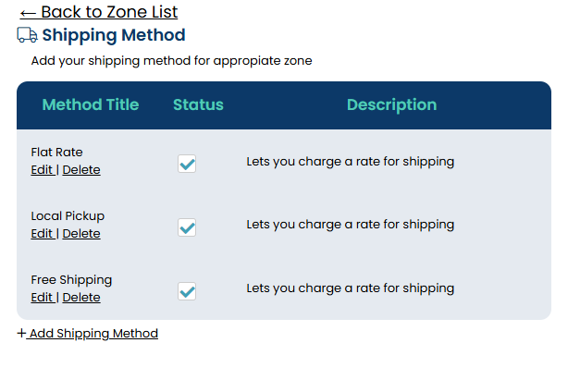
Task: Click the Shipping Method page heading
Action: tap(113, 35)
